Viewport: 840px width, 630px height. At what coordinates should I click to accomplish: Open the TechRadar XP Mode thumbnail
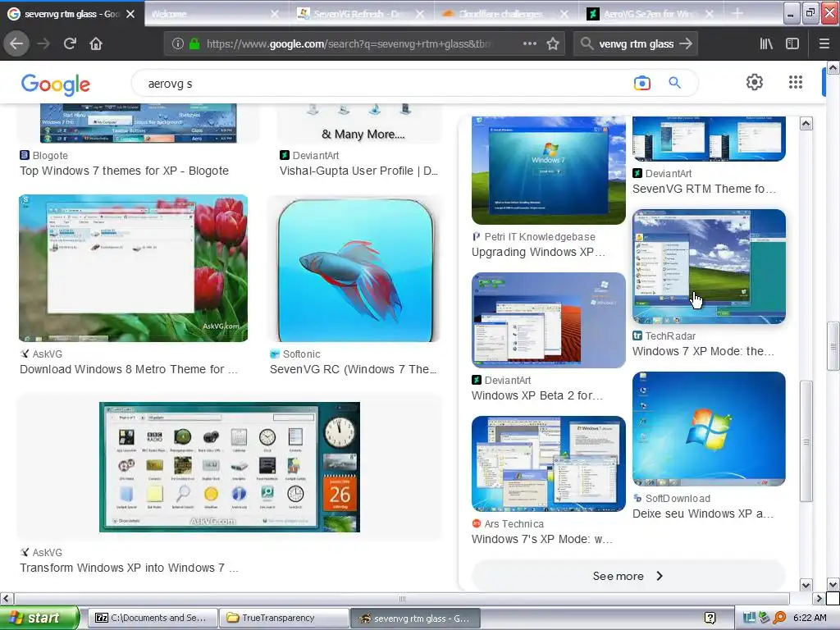(x=709, y=267)
